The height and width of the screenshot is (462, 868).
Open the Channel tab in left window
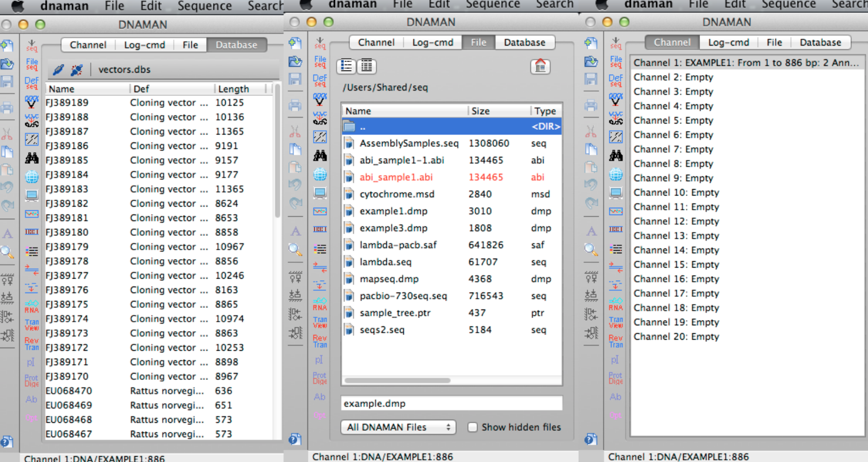click(88, 45)
